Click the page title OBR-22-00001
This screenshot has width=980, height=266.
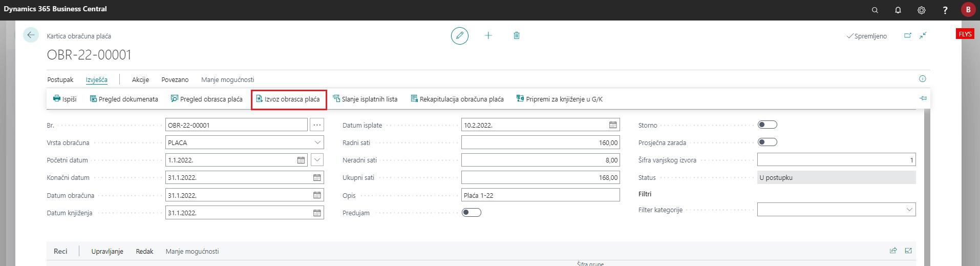pos(89,55)
